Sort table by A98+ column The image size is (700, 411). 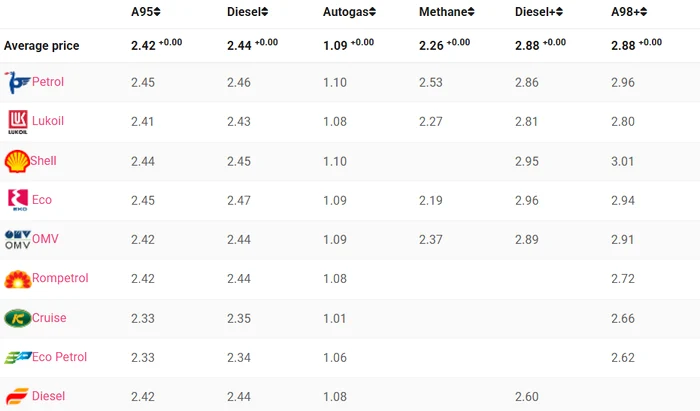pyautogui.click(x=629, y=12)
